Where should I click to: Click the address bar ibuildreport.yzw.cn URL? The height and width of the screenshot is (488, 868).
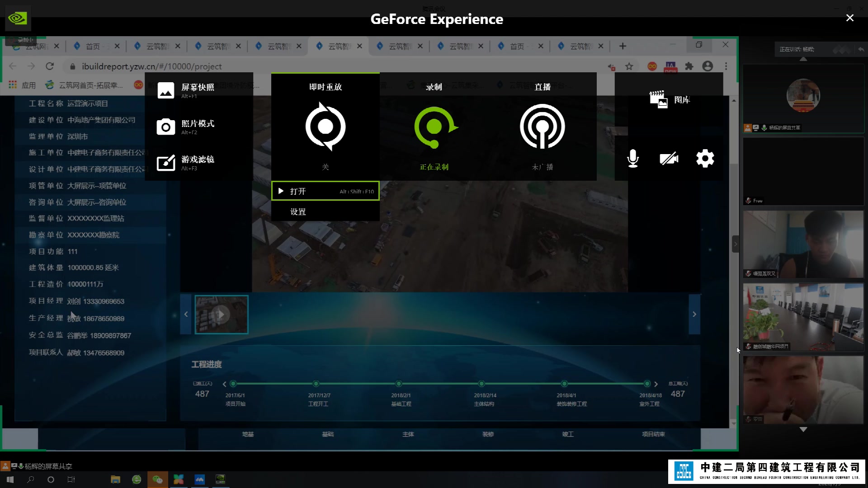tap(152, 66)
